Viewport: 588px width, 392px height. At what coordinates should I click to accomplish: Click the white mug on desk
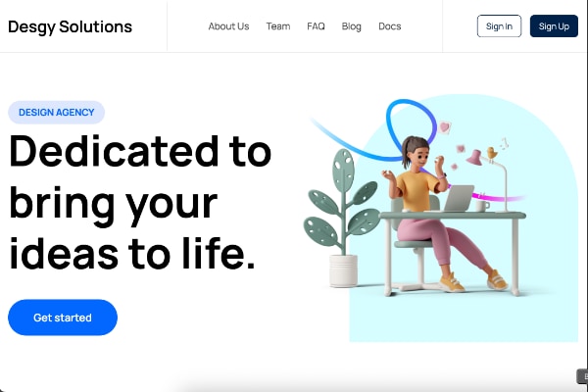482,205
